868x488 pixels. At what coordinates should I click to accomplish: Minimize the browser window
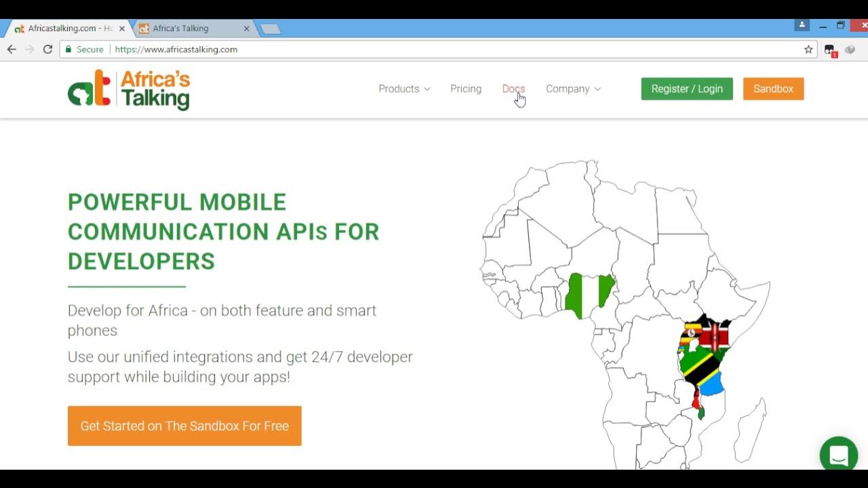(823, 26)
